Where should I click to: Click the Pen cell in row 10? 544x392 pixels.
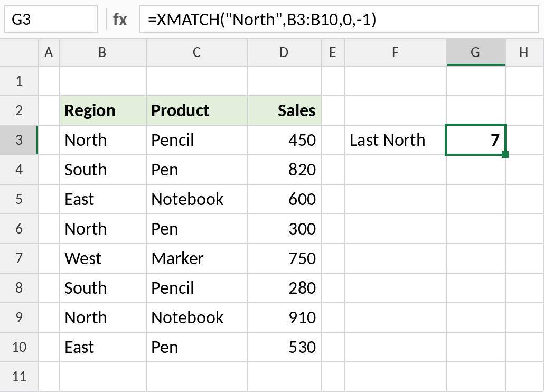(x=197, y=347)
